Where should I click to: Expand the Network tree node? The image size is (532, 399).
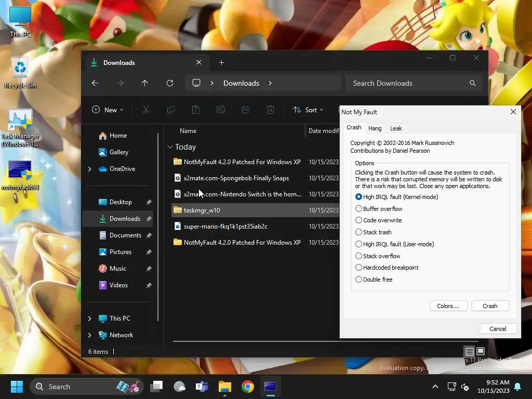click(89, 335)
